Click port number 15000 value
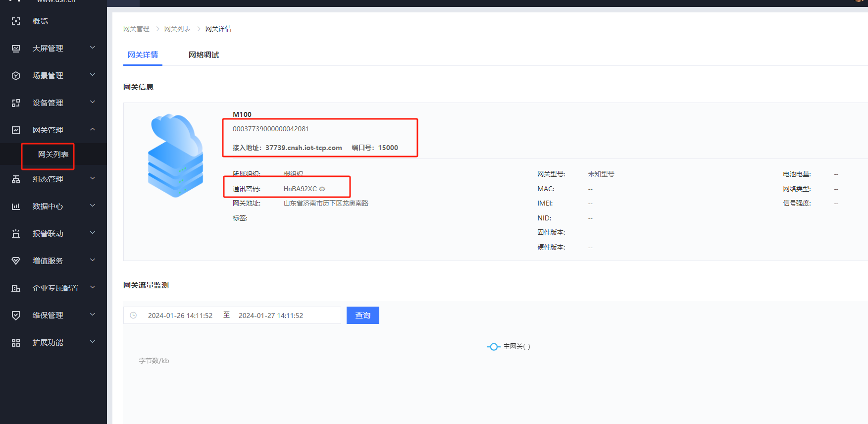The image size is (868, 424). point(388,148)
